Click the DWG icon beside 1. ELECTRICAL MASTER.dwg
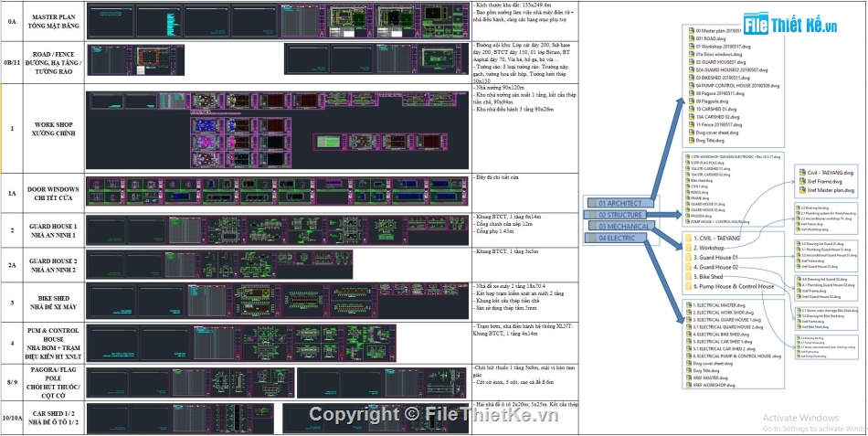Screen dimensions: 868x436 pos(689,305)
